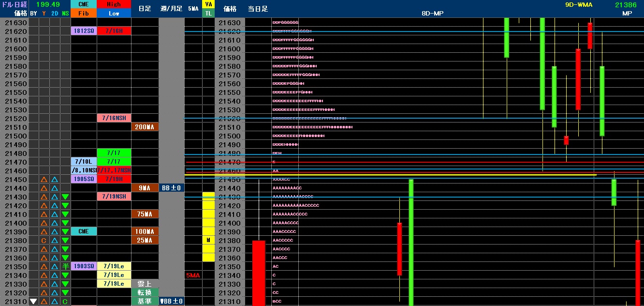Click the yellow VA header cell
This screenshot has width=644, height=306.
[208, 4]
